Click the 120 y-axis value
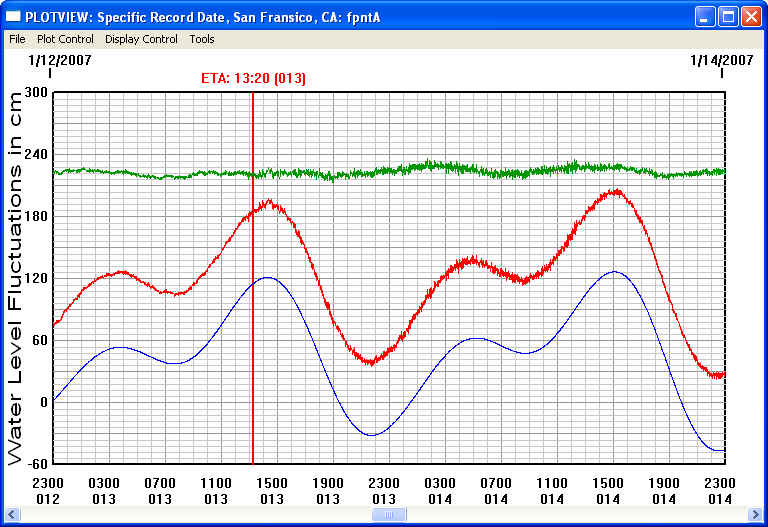Viewport: 768px width, 527px height. (x=36, y=278)
